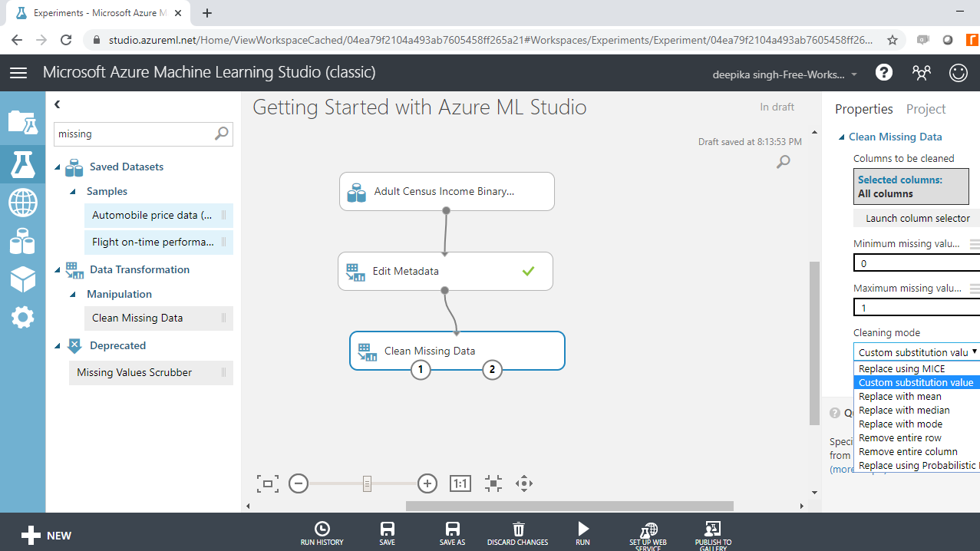Click the Save As button

(453, 533)
